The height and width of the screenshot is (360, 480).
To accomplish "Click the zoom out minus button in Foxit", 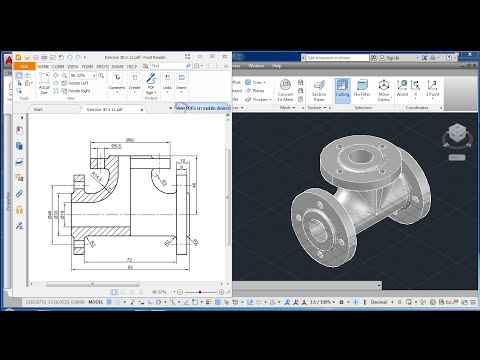I will pos(180,292).
